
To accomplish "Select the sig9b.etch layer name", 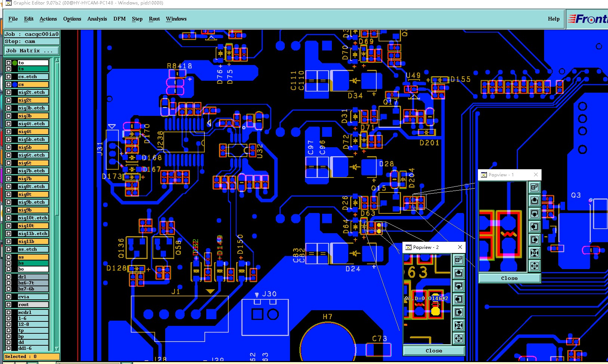I will pos(33,202).
